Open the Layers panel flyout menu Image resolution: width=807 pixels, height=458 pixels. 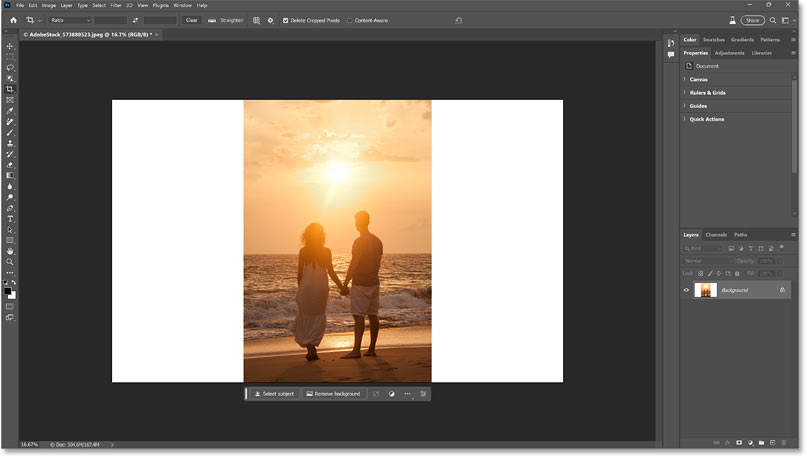(793, 235)
